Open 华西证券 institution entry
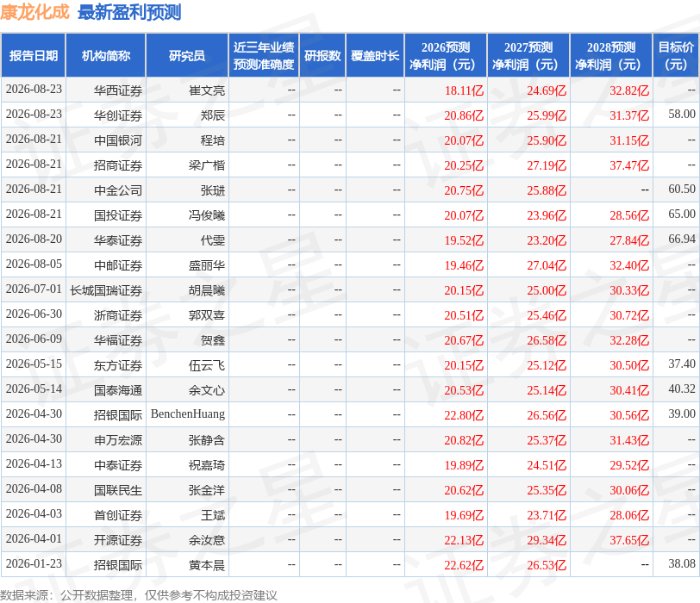The image size is (700, 603). 118,90
